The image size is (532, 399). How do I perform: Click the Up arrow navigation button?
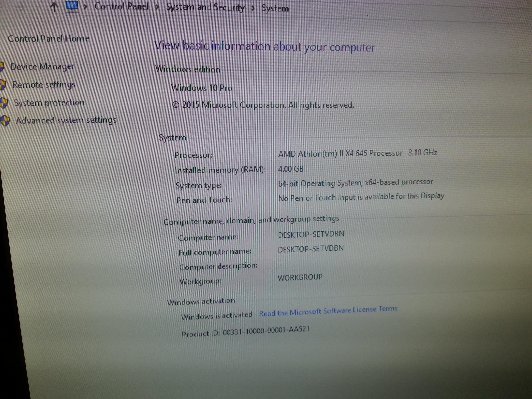tap(54, 7)
